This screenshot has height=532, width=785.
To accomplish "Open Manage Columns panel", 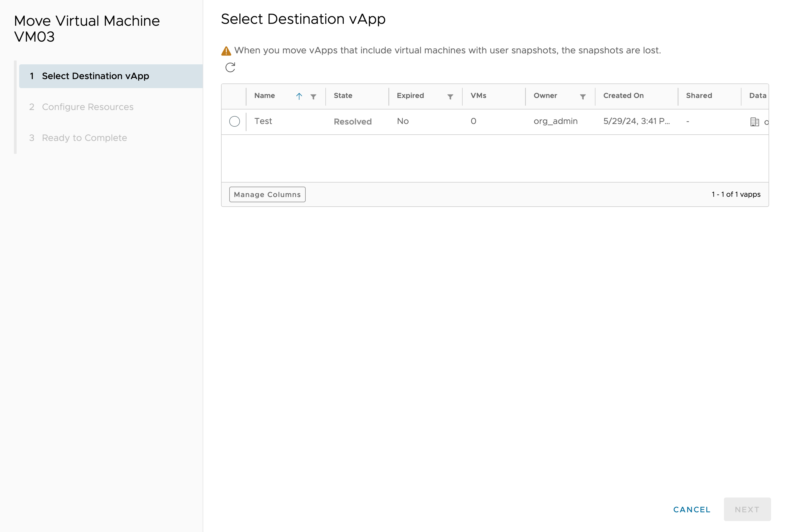I will click(x=267, y=194).
